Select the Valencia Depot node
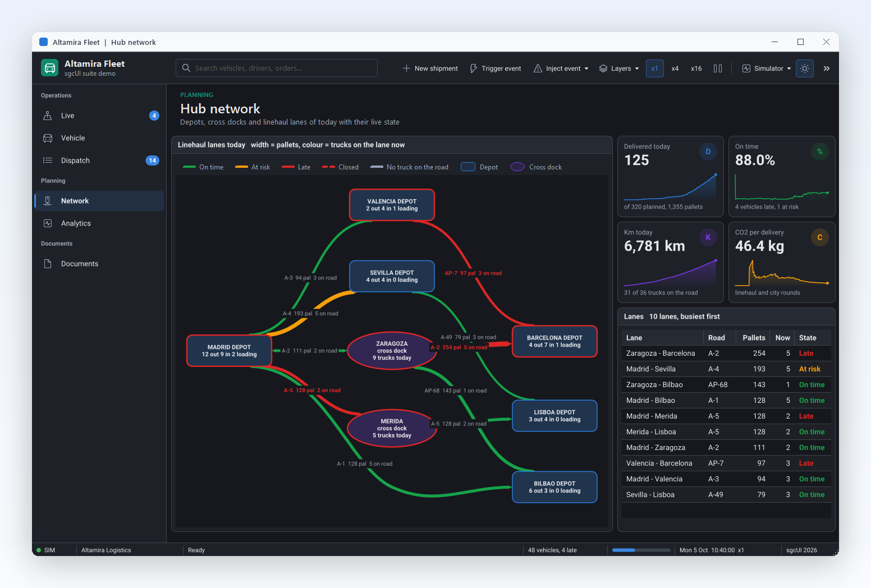This screenshot has width=871, height=588. (392, 205)
